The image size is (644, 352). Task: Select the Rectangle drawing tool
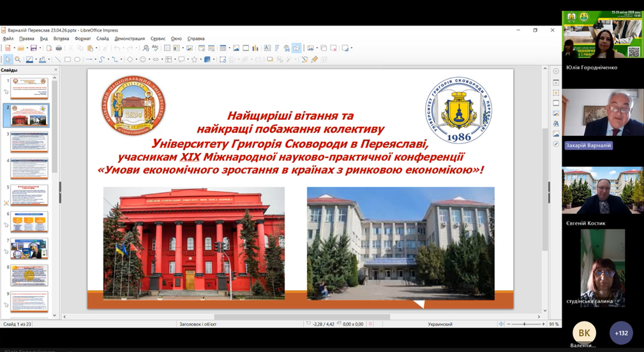(x=68, y=59)
